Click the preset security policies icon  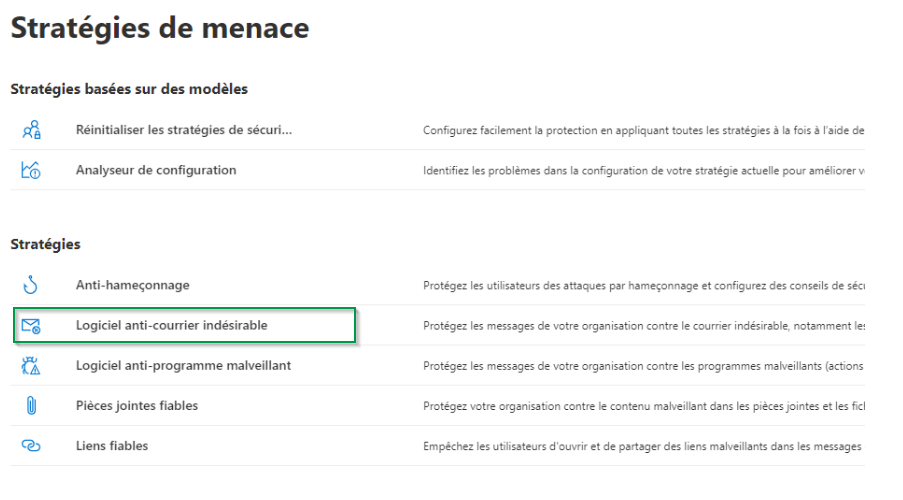[31, 130]
